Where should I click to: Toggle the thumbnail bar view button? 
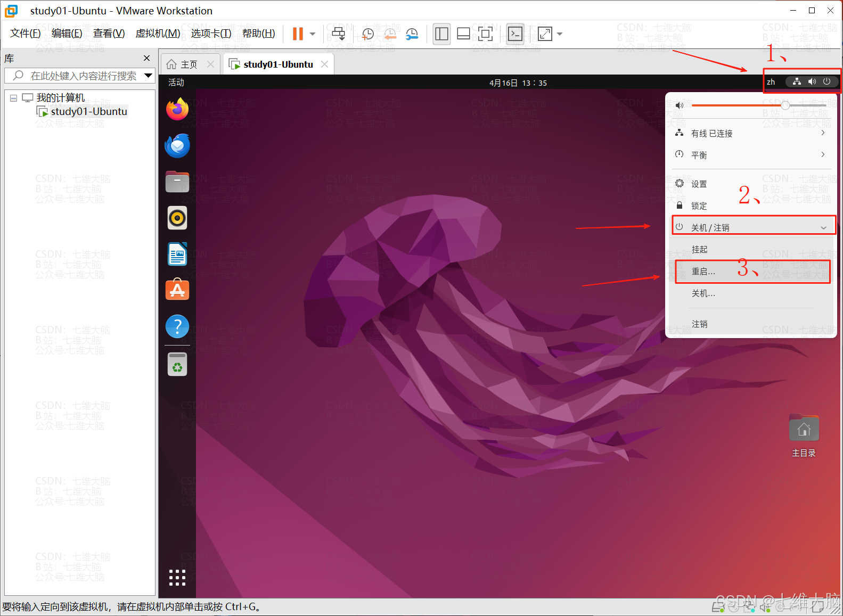463,34
